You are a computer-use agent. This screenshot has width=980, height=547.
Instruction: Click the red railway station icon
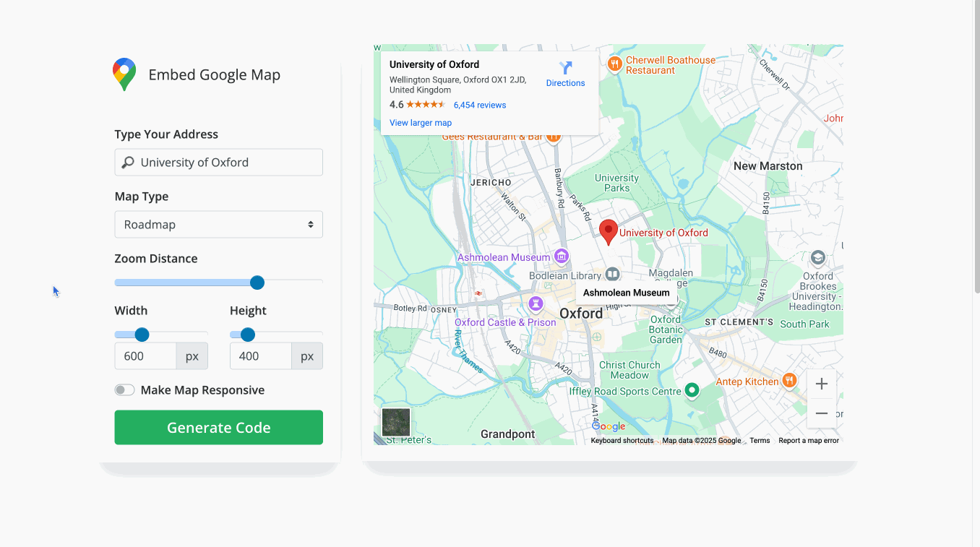(x=477, y=293)
